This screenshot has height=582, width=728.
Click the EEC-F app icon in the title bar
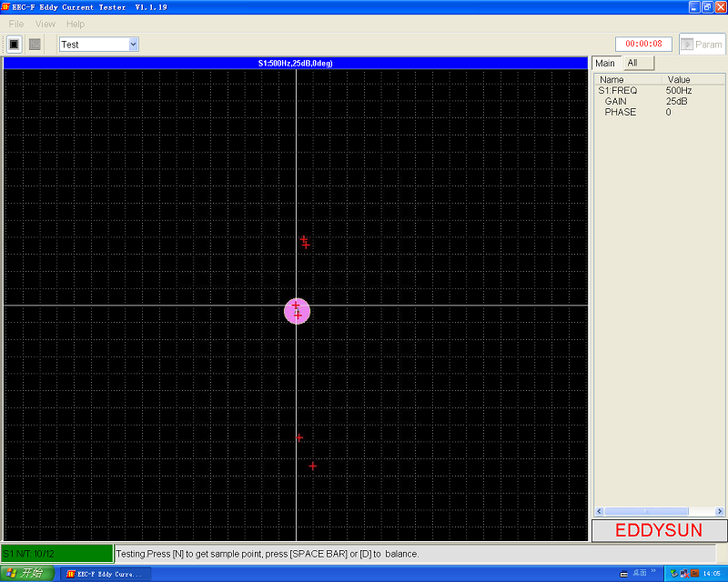point(5,6)
